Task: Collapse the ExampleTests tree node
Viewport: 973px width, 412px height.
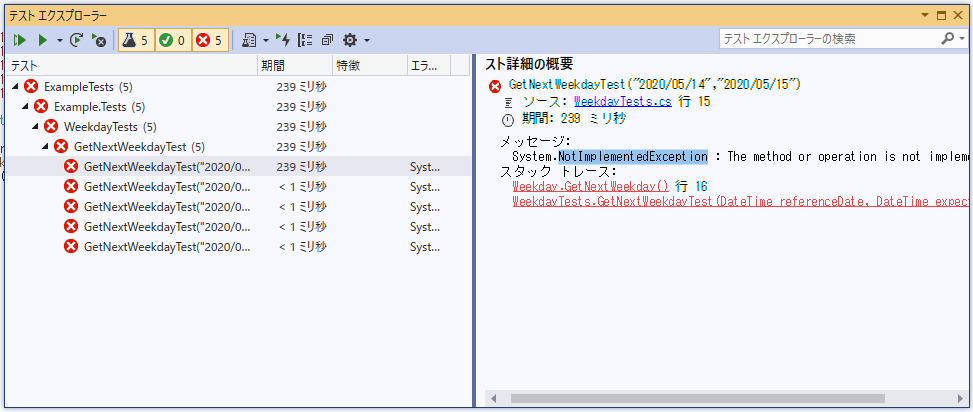Action: click(x=16, y=86)
